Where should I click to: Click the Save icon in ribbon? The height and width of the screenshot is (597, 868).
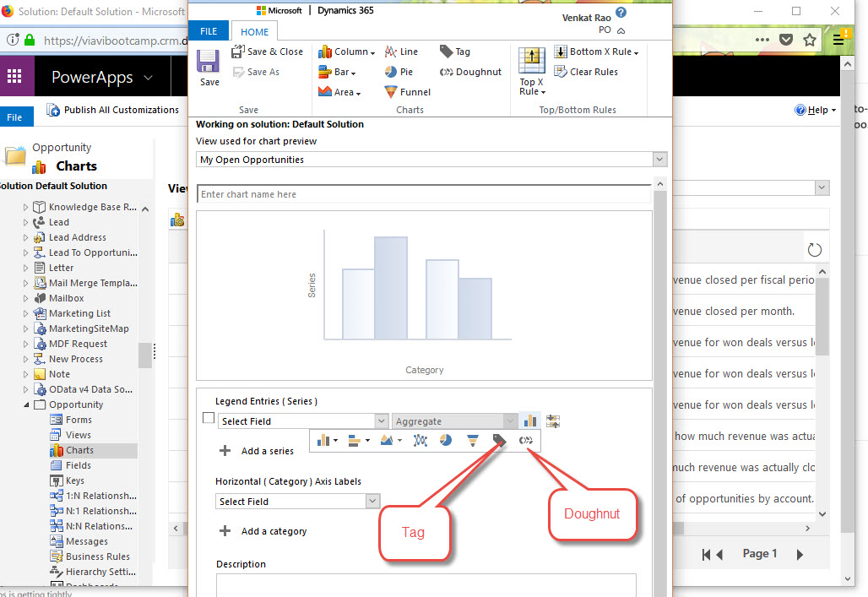209,68
